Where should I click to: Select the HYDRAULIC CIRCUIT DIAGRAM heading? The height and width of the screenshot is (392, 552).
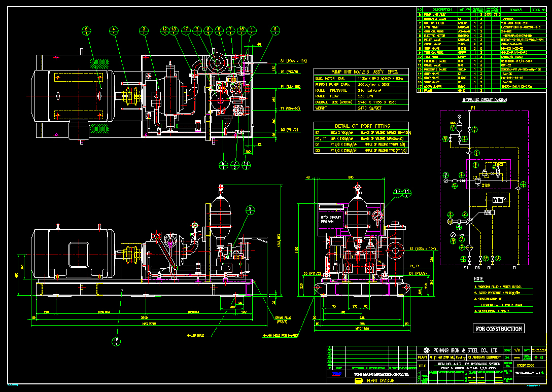pyautogui.click(x=485, y=100)
